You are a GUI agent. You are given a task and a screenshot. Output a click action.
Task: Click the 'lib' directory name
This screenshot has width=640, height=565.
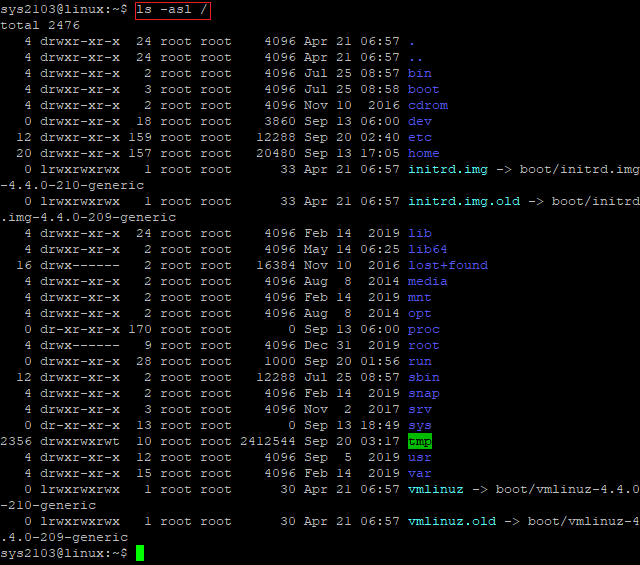tap(420, 234)
